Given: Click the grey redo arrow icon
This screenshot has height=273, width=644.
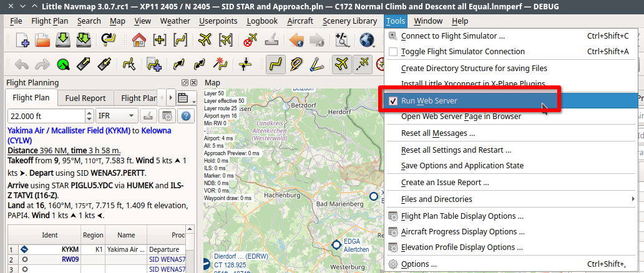Looking at the screenshot, I should (42, 64).
